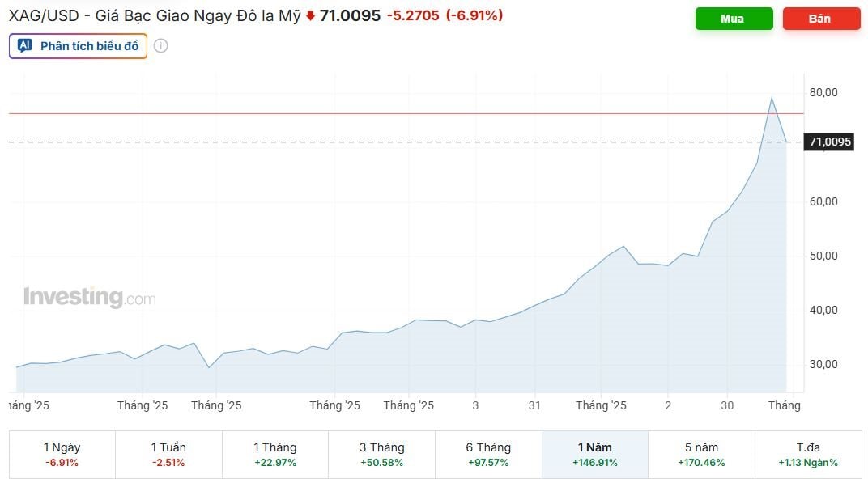Click the Investing.com watermark logo
The height and width of the screenshot is (483, 868).
[89, 298]
